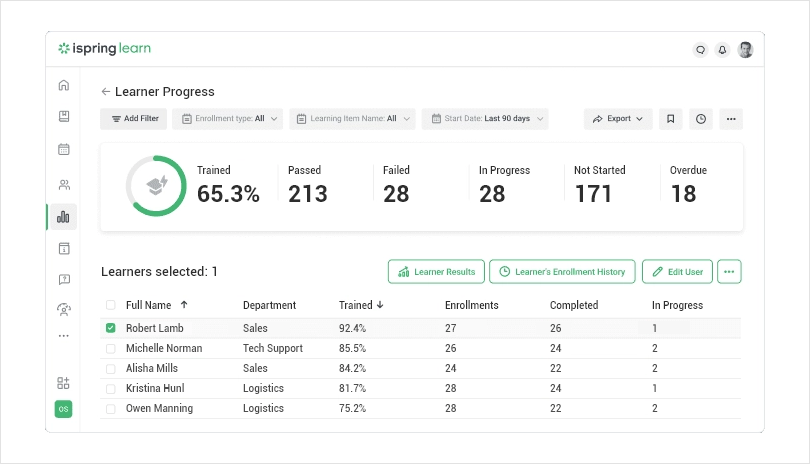810x464 pixels.
Task: Check the Michelle Norman row checkbox
Action: pyautogui.click(x=111, y=348)
